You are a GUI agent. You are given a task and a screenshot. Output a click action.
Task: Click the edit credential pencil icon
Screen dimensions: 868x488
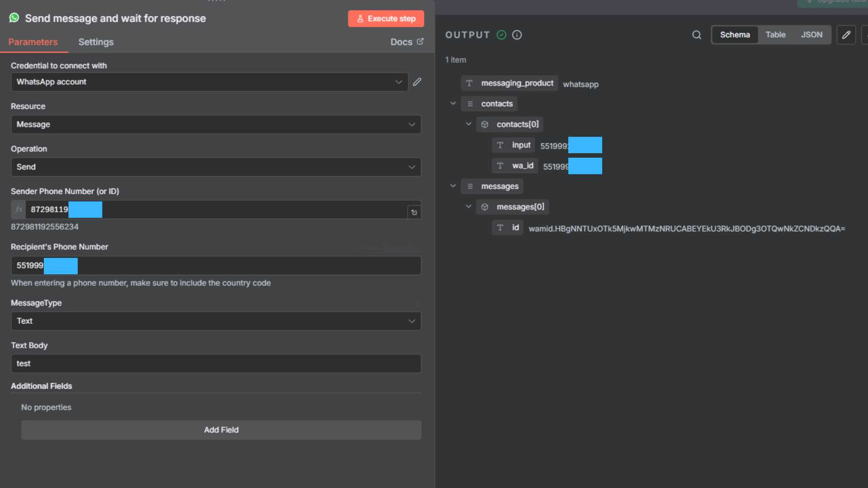coord(417,82)
